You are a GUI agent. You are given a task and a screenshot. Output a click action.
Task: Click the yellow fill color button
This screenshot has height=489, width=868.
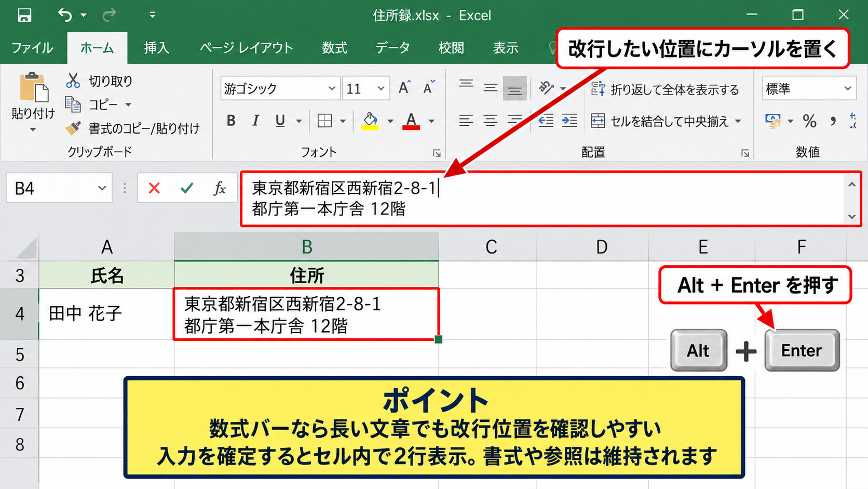point(370,121)
